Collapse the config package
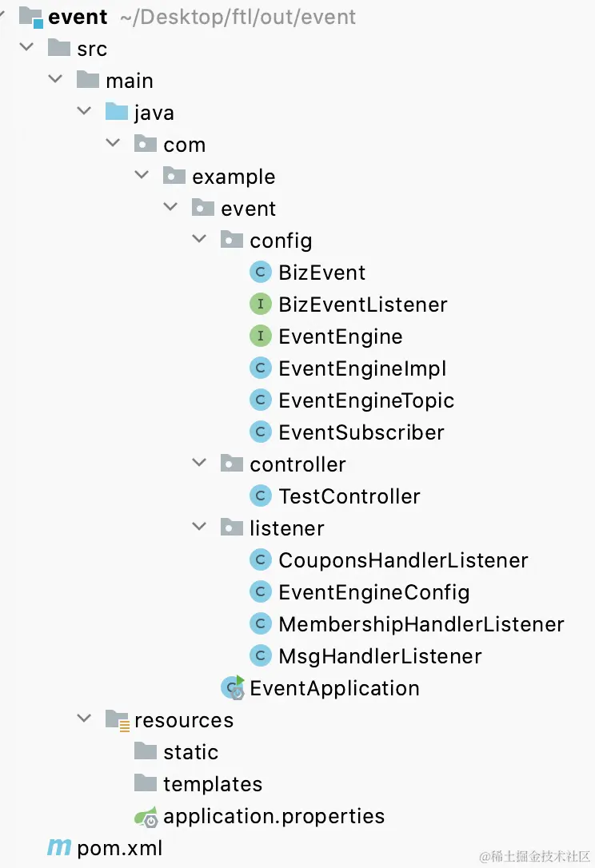The width and height of the screenshot is (595, 868). click(x=199, y=240)
